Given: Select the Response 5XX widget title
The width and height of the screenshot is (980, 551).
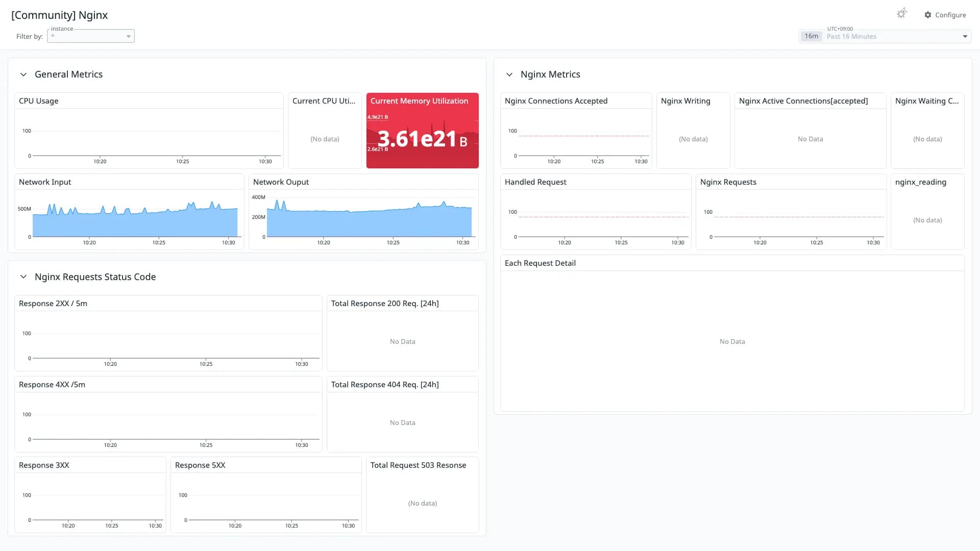Looking at the screenshot, I should click(x=200, y=465).
